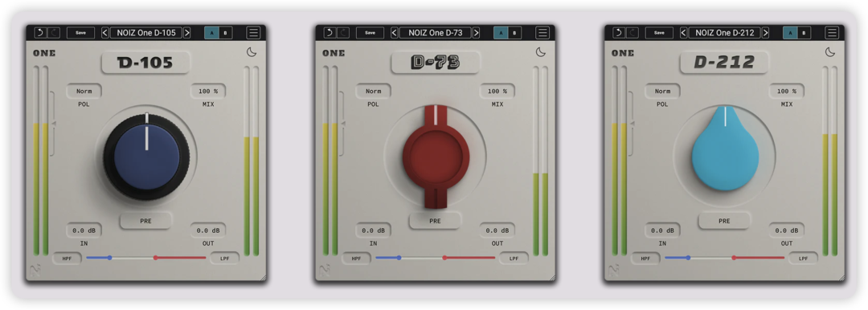
Task: Click PRE button in D-212 plugin
Action: [x=724, y=221]
